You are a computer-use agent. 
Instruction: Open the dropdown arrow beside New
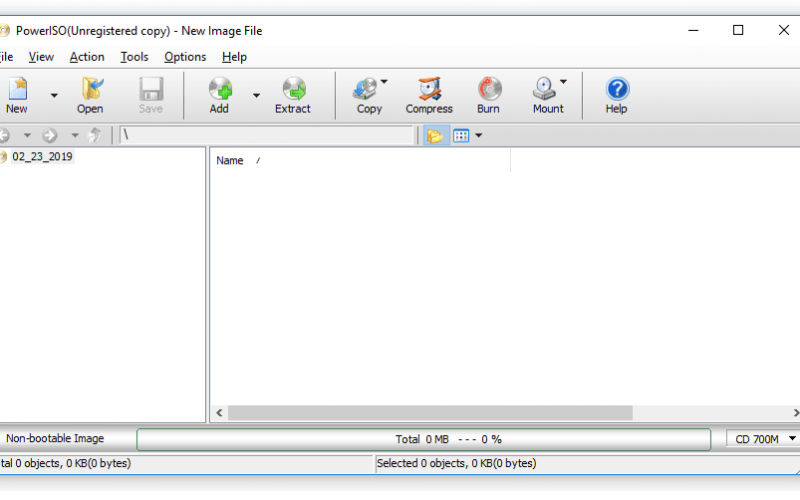54,95
